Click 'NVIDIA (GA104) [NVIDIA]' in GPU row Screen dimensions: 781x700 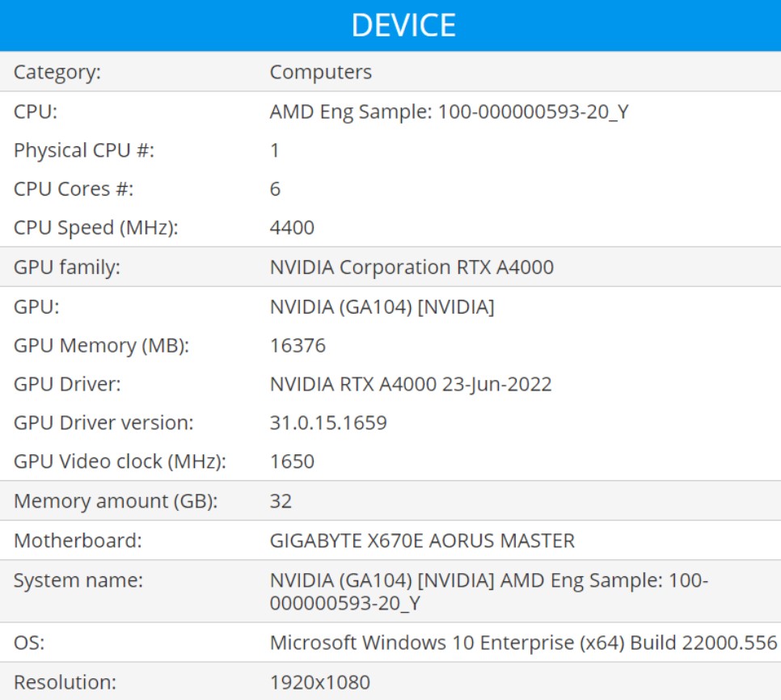(x=382, y=307)
